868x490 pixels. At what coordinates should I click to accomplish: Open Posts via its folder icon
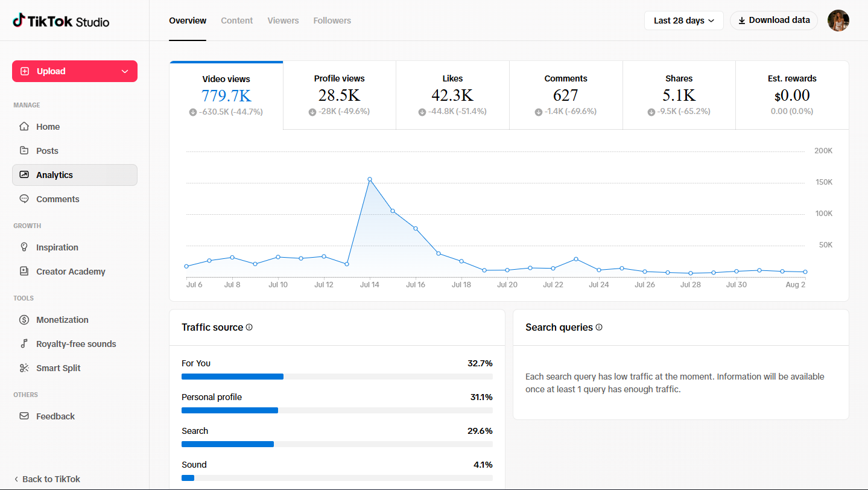tap(24, 151)
